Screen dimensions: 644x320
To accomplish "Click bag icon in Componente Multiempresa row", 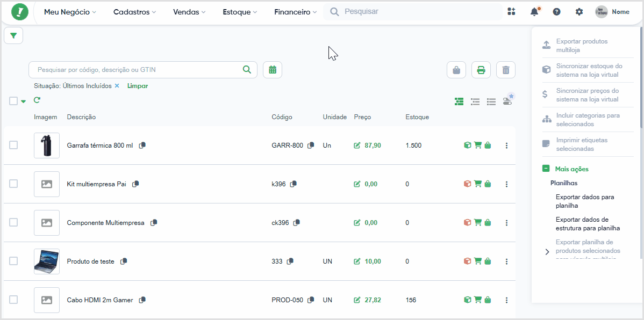I will pyautogui.click(x=488, y=222).
